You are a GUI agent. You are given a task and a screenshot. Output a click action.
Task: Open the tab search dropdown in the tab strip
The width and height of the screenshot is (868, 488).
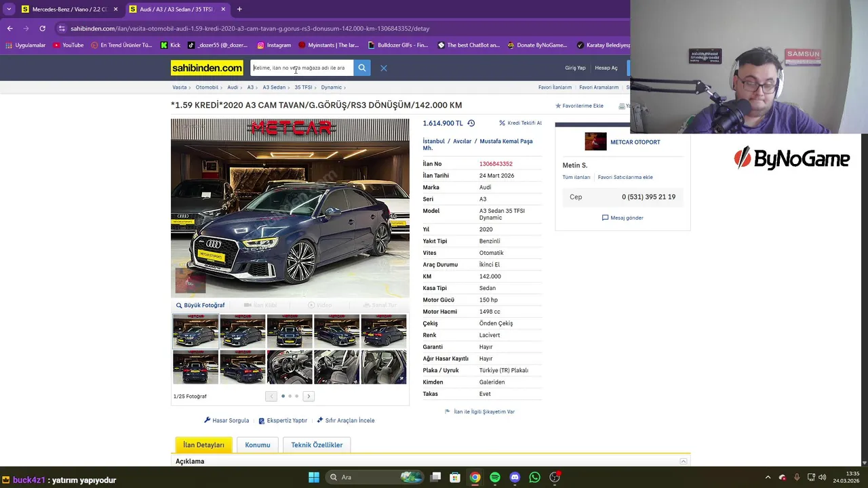[x=8, y=9]
